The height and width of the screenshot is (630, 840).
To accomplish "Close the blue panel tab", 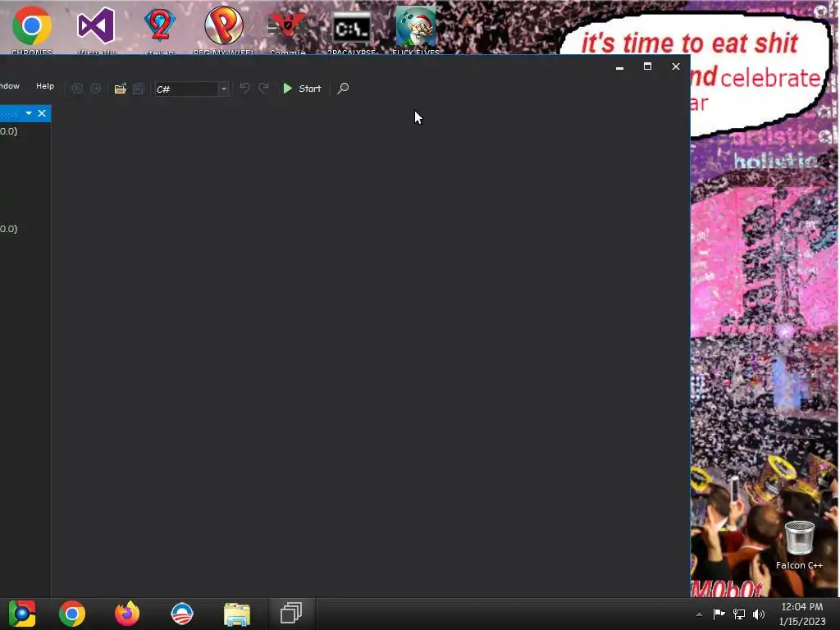I will click(x=42, y=113).
